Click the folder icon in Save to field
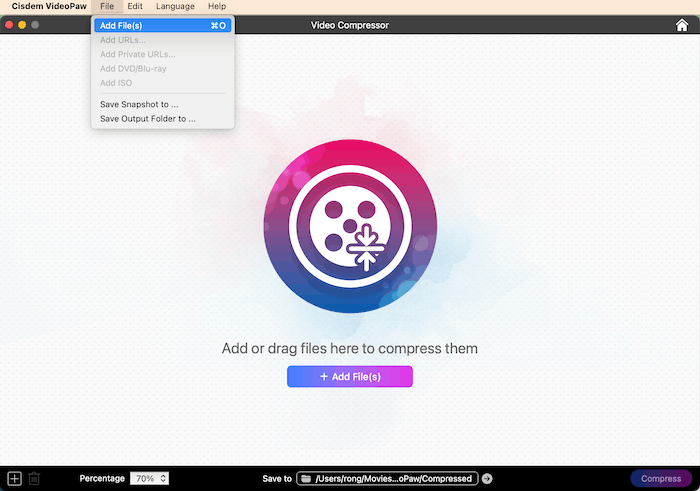700x491 pixels. click(306, 479)
